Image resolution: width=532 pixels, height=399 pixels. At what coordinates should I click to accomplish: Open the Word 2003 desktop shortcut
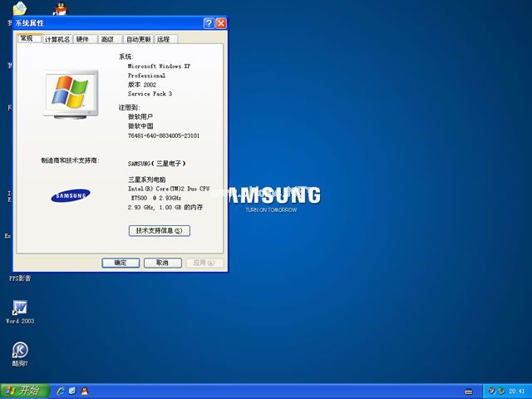pyautogui.click(x=20, y=309)
